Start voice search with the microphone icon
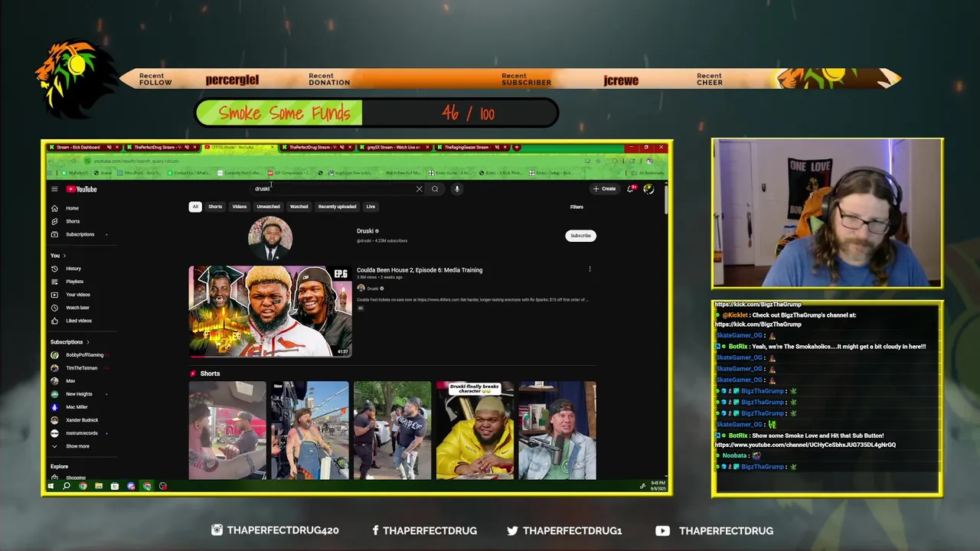 (x=456, y=189)
